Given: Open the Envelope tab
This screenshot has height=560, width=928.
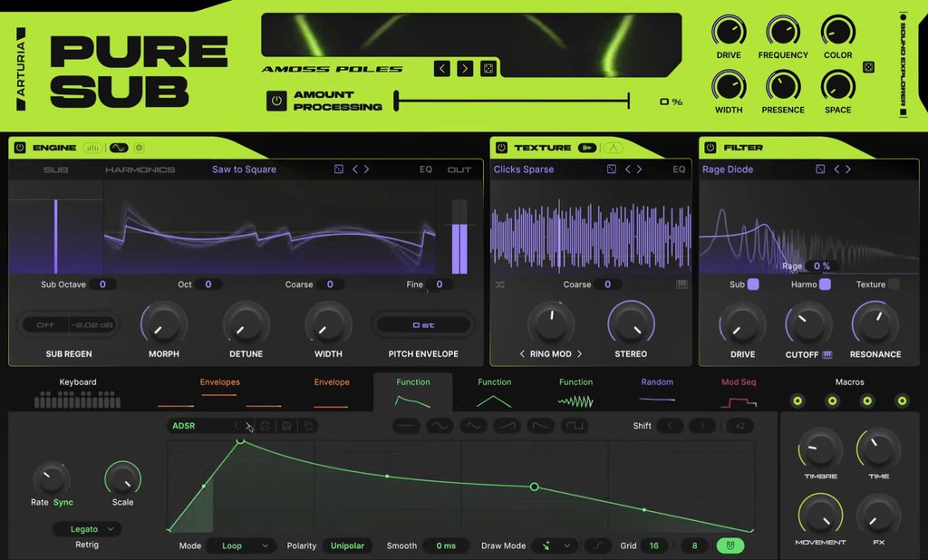Looking at the screenshot, I should coord(332,392).
